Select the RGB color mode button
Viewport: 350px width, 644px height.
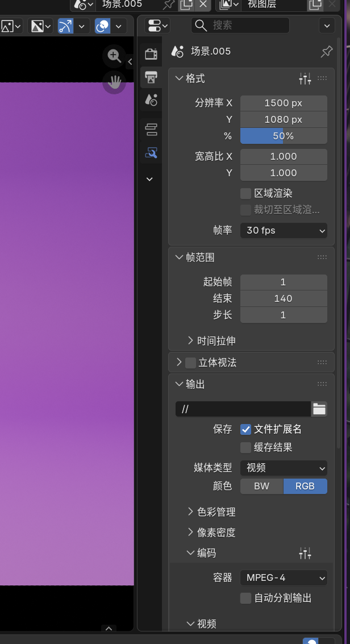pyautogui.click(x=305, y=486)
